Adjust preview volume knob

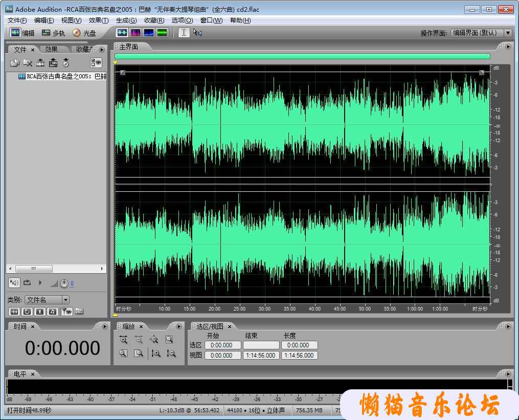[x=64, y=283]
